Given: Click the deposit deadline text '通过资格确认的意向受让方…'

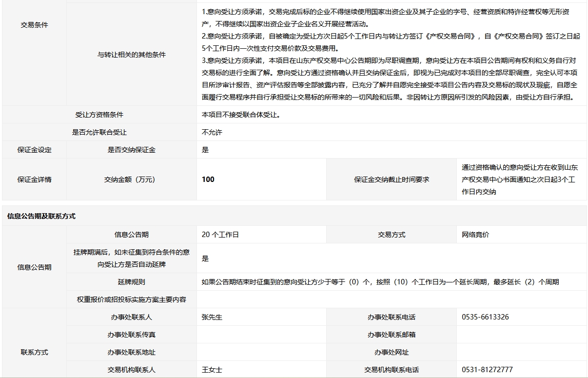Looking at the screenshot, I should tap(520, 179).
